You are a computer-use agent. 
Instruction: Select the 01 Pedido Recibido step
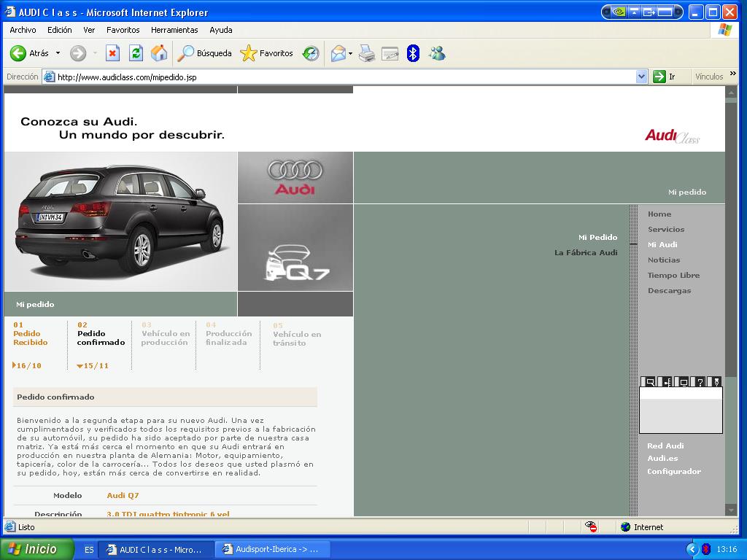click(x=31, y=334)
